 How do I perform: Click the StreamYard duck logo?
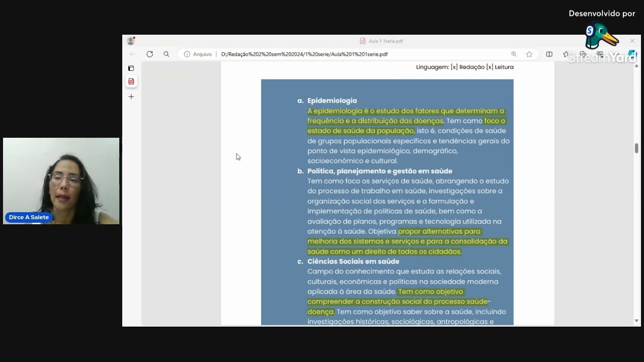tap(601, 36)
